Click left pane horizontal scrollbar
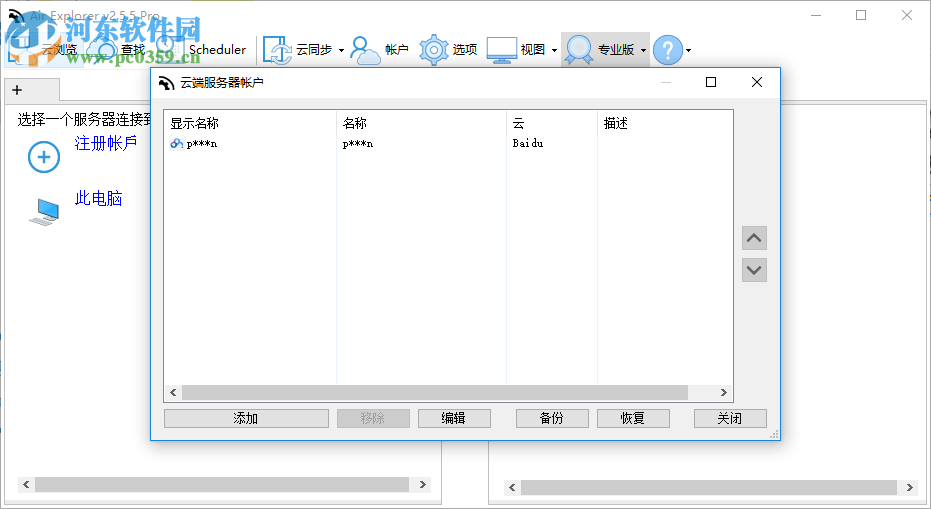Screen dimensions: 931x509 pos(222,485)
